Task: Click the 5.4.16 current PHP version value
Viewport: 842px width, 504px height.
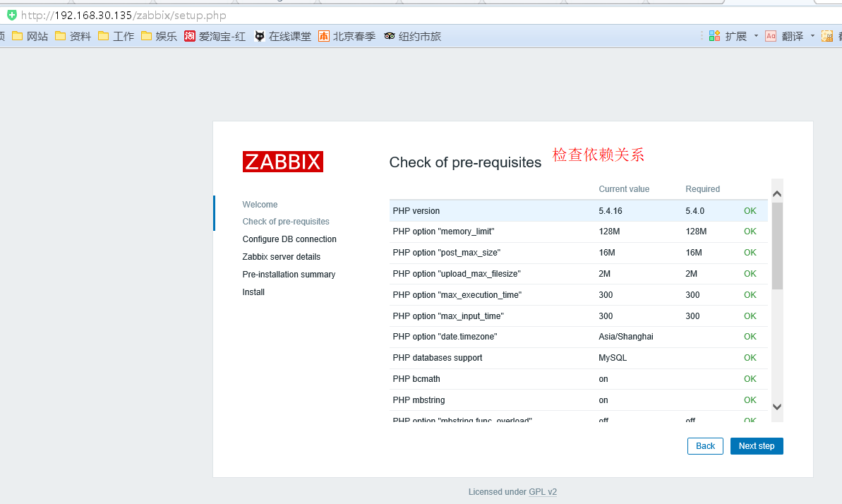Action: pos(611,211)
